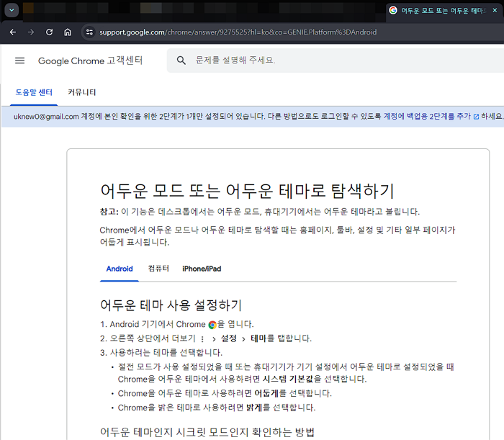504x440 pixels.
Task: Click heading 어두운 테마인지 시크릿 모드인지 확인하는 방법
Action: tap(207, 432)
